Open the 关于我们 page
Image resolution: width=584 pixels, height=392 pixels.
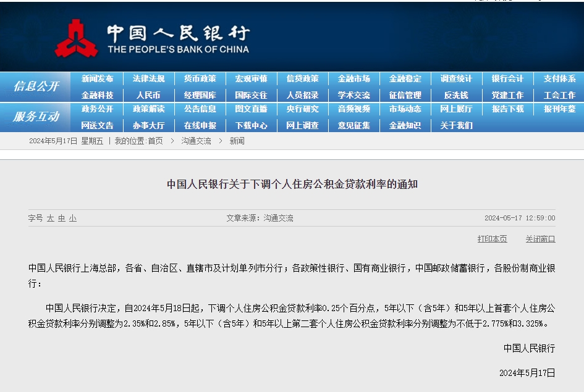(455, 125)
